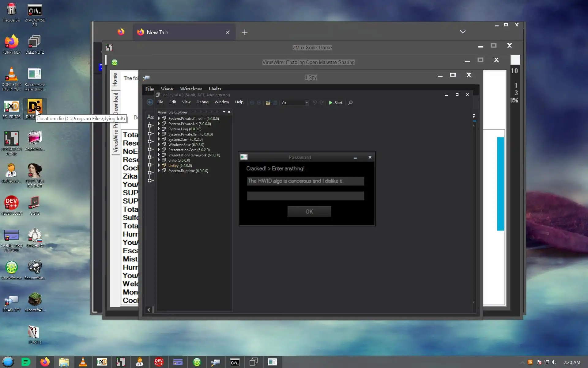Viewport: 588px width, 368px height.
Task: Open the Debug menu in dnSpy
Action: click(202, 102)
